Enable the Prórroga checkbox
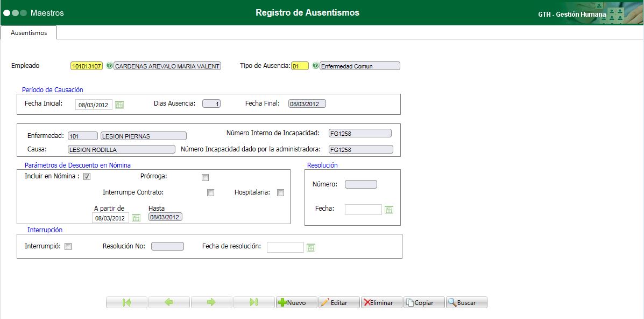Viewport: 644px width, 319px height. pos(205,177)
